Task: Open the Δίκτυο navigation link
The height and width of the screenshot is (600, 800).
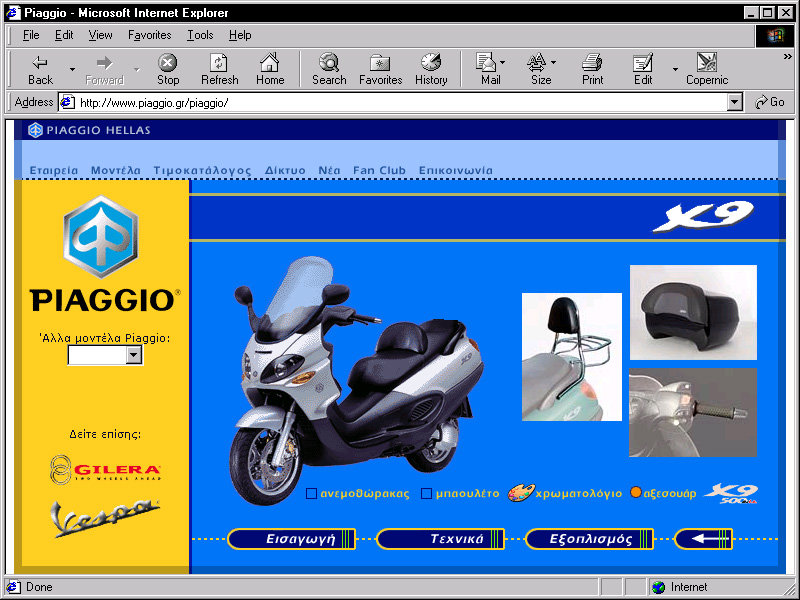Action: [x=285, y=170]
